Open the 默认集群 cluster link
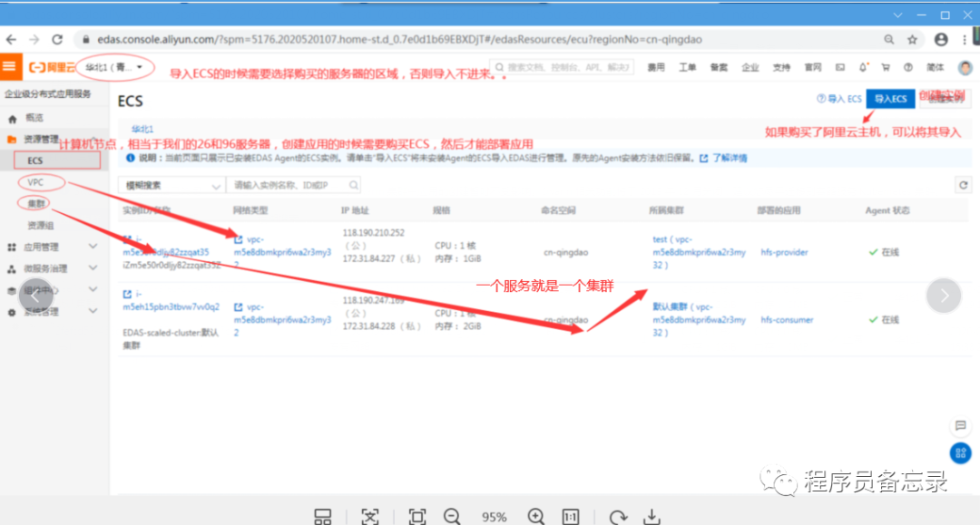 point(699,319)
